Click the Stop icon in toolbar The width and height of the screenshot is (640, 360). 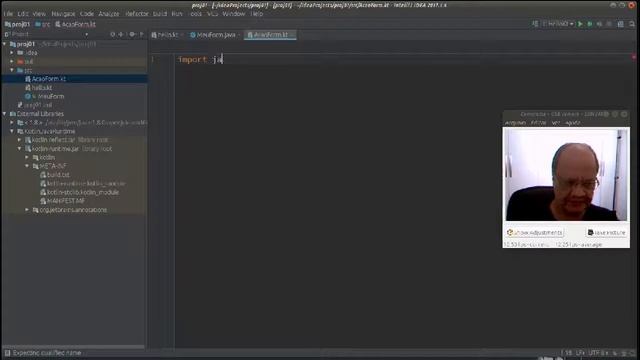coord(609,24)
